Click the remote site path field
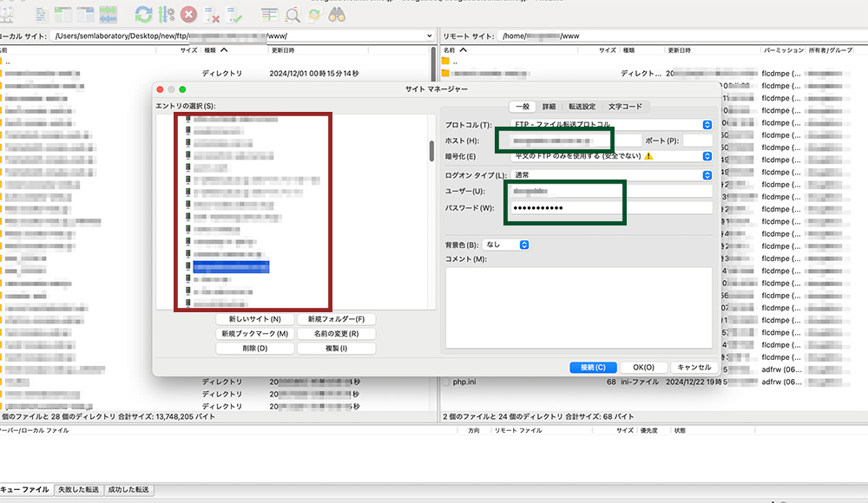Viewport: 868px width, 503px height. pyautogui.click(x=682, y=36)
